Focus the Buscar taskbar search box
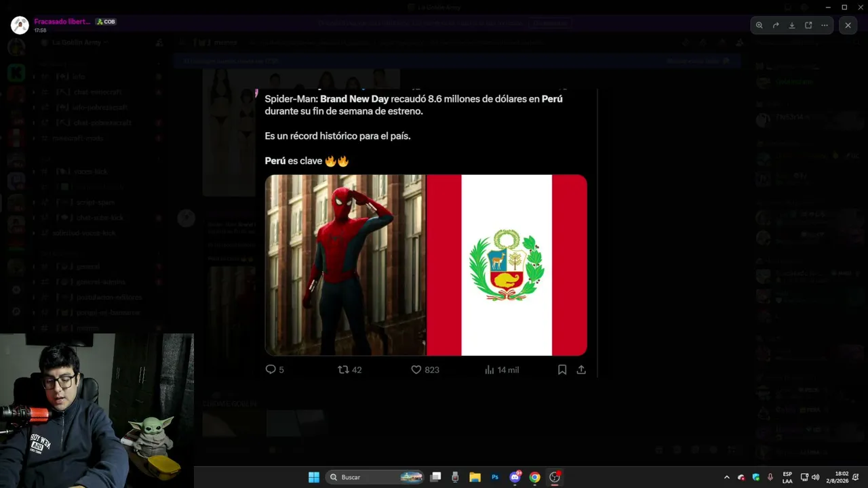Image resolution: width=868 pixels, height=488 pixels. click(x=375, y=477)
